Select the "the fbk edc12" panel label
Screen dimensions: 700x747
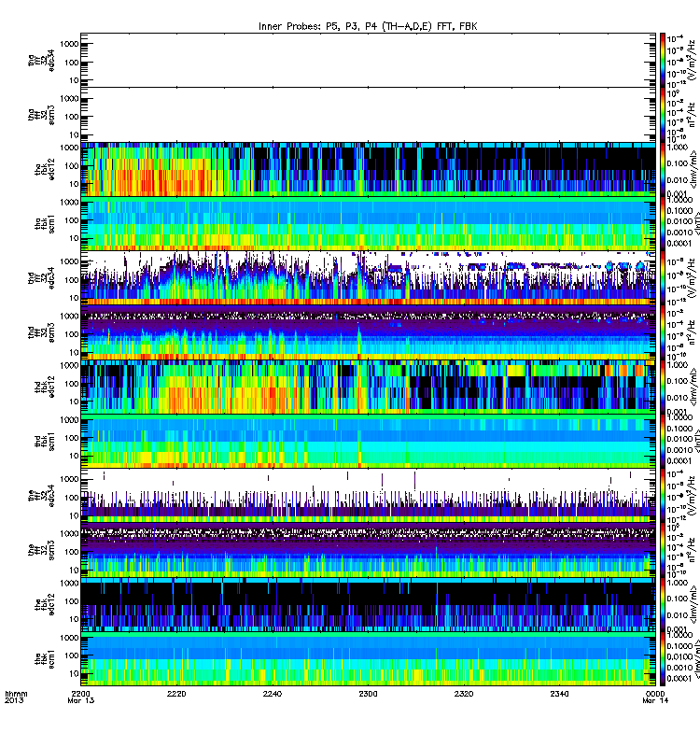pyautogui.click(x=45, y=604)
